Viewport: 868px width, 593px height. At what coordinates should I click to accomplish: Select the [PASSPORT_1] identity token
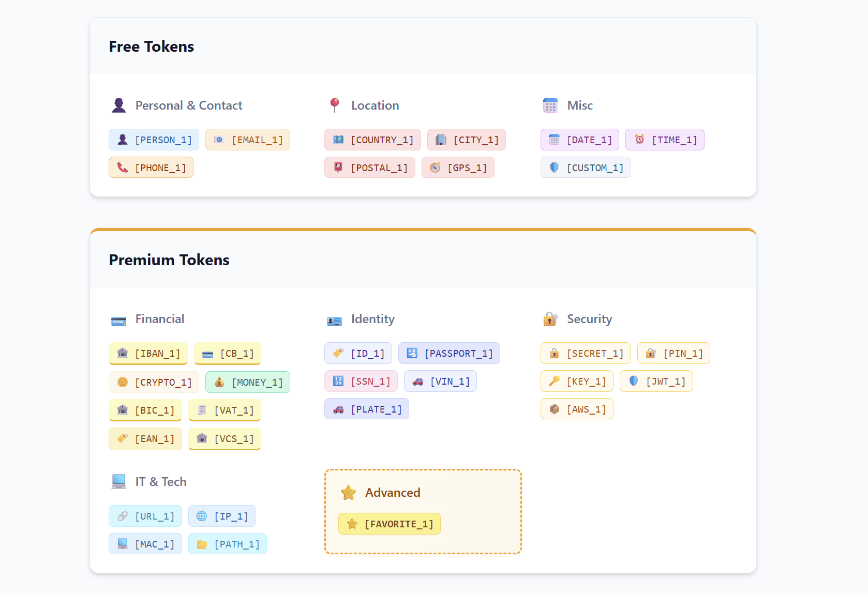tap(449, 353)
